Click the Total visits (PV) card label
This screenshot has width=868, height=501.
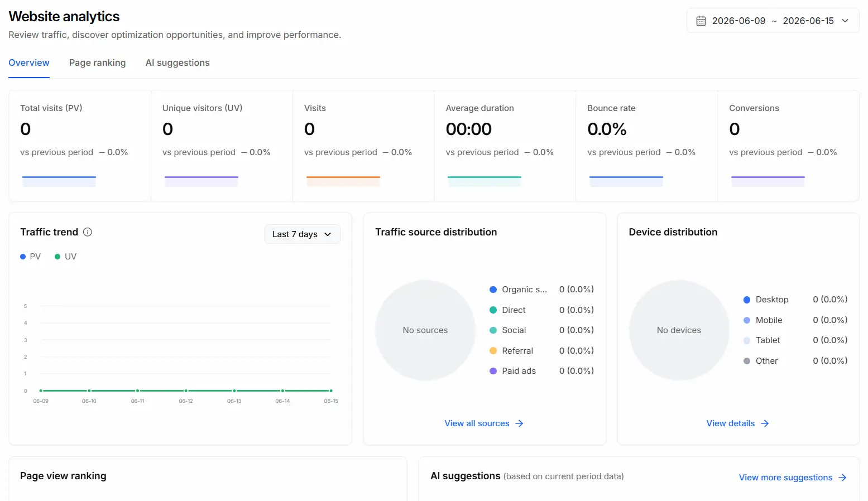[x=51, y=108]
